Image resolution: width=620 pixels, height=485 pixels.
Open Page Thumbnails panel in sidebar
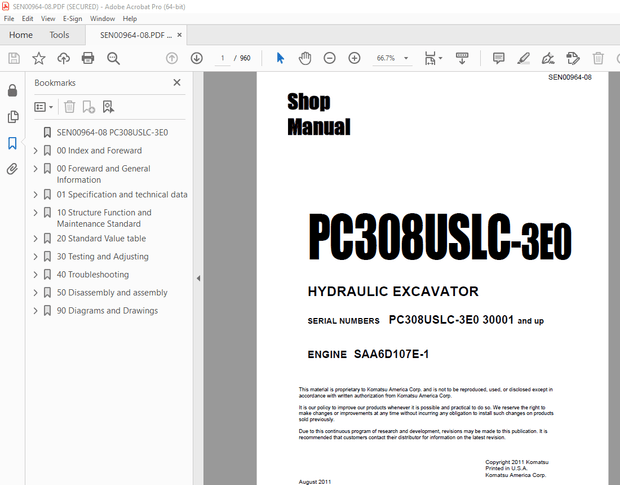click(x=13, y=117)
